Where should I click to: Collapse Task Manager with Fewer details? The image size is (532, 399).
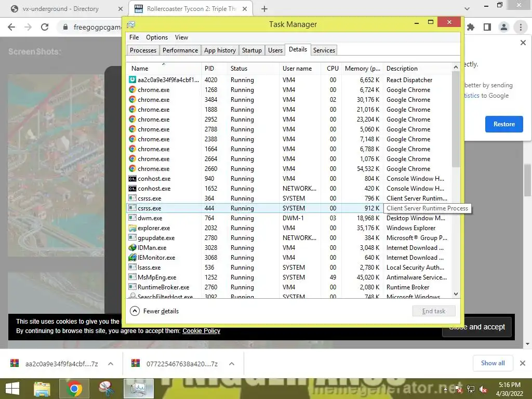pyautogui.click(x=154, y=311)
